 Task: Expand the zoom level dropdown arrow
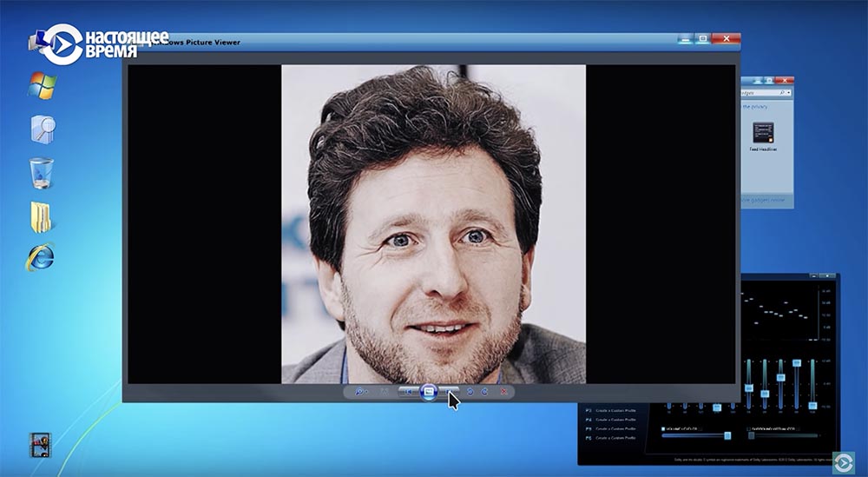tap(366, 391)
